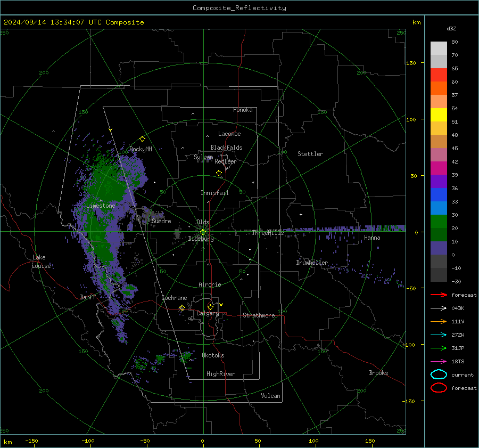The width and height of the screenshot is (479, 448).
Task: Click the magenta 18TS arrow in legend
Action: (439, 362)
